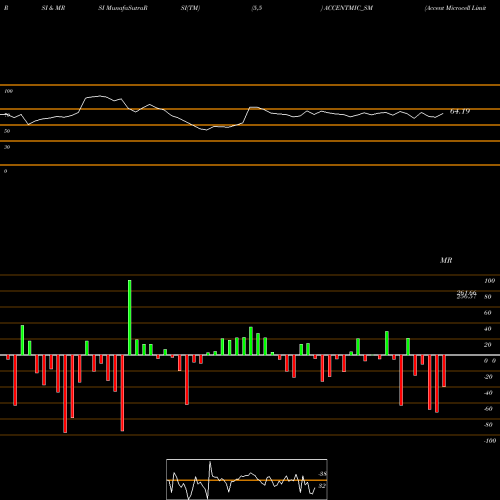
Task: Click the 40 label on MR axis
Action: [487, 329]
